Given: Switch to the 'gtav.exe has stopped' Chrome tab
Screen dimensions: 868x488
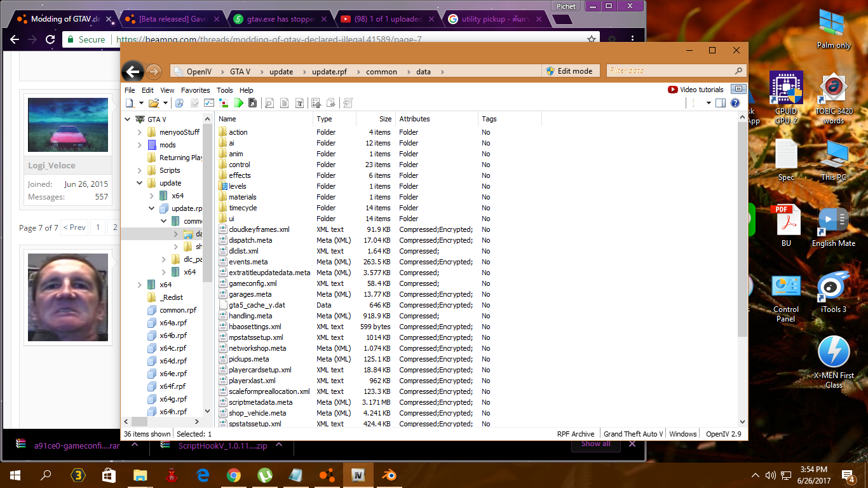Looking at the screenshot, I should coord(280,19).
